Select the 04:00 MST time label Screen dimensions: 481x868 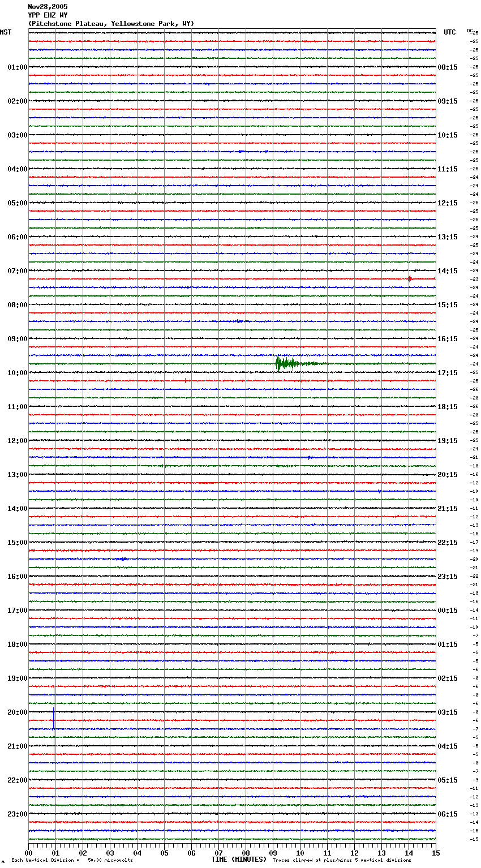tap(17, 169)
